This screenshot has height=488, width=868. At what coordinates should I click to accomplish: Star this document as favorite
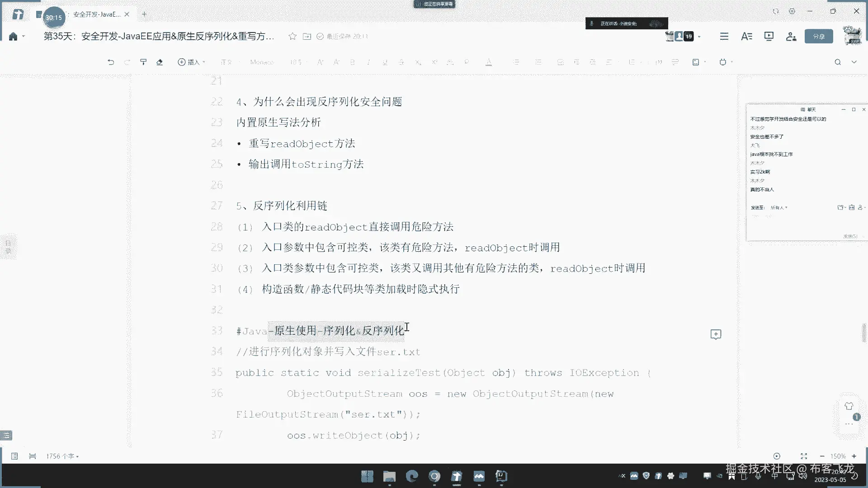pos(292,36)
